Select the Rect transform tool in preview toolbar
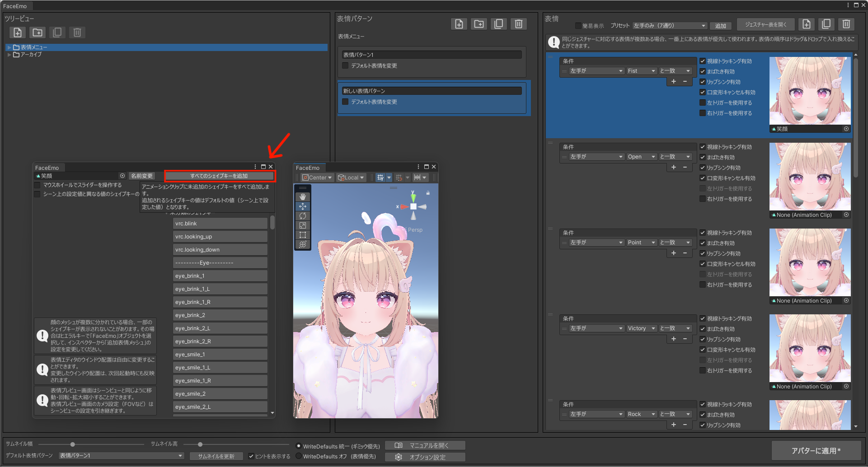Viewport: 868px width, 467px height. 303,234
